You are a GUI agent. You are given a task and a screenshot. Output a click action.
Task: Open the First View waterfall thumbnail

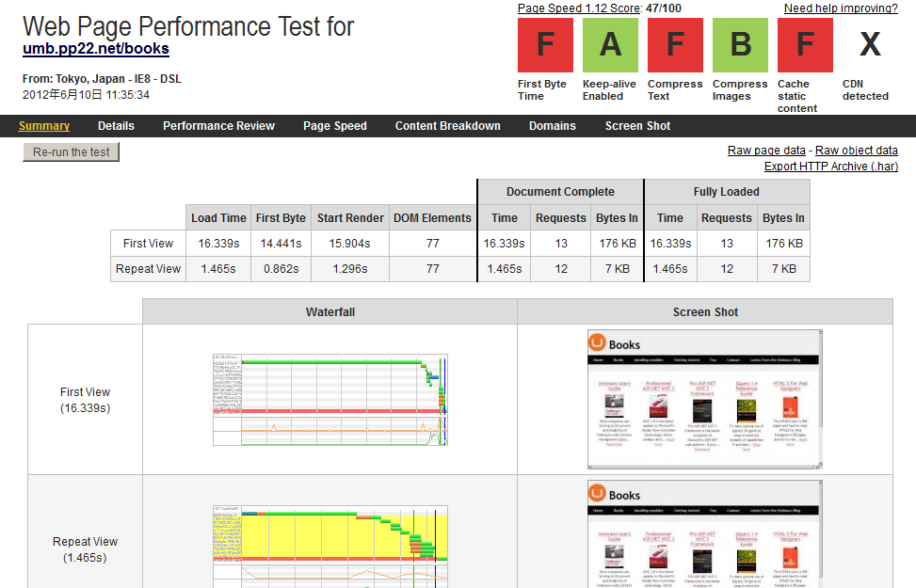[x=330, y=400]
